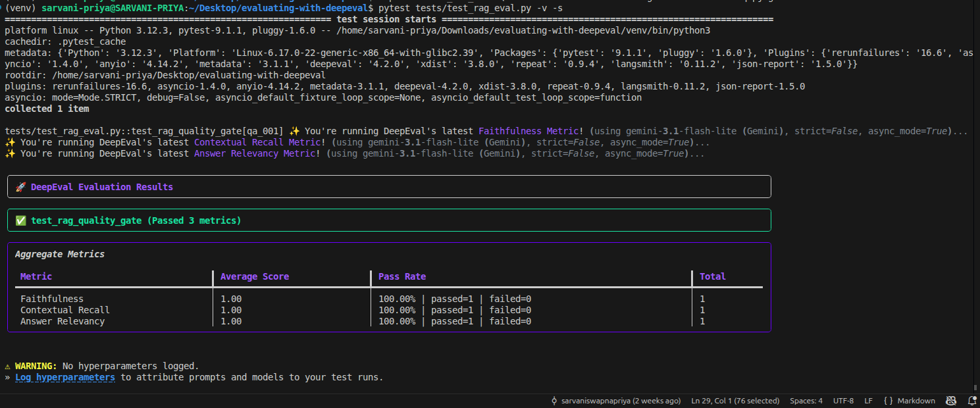Click the 'cachedir: .pytest_cache' line

[65, 41]
